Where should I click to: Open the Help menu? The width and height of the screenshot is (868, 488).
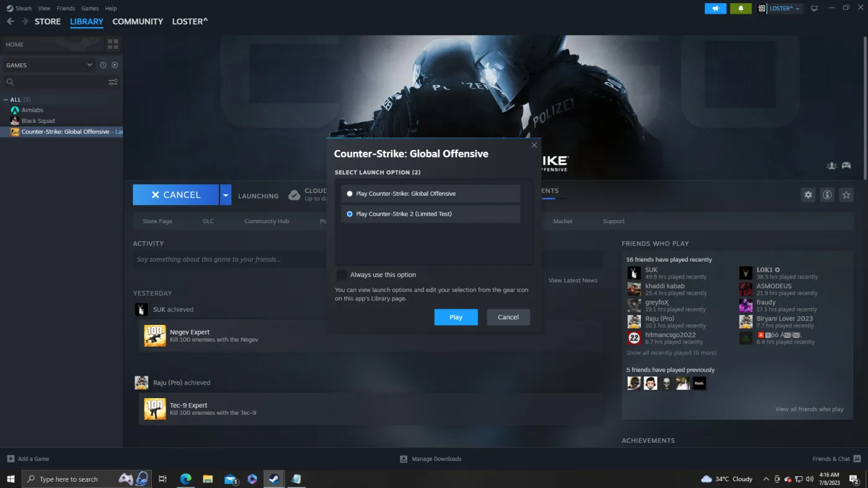click(111, 8)
